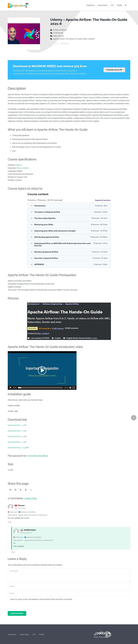Click the tag link Apache Airflow: The Hands-On Guide
The image size is (138, 644).
(x=67, y=39)
